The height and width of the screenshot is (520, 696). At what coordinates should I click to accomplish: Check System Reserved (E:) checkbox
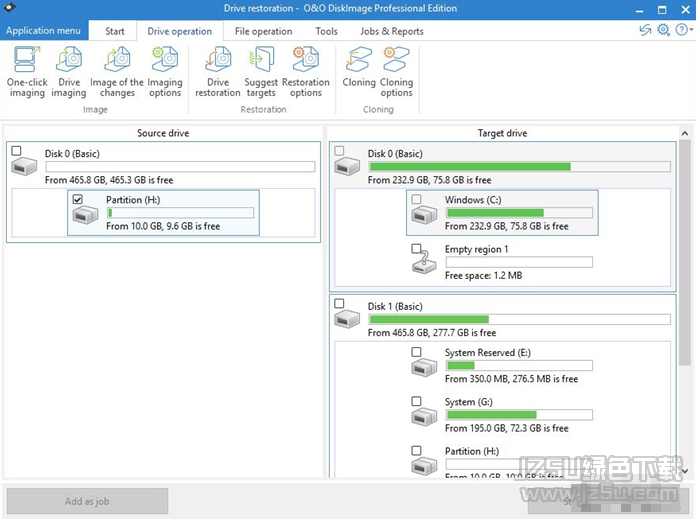tap(416, 352)
